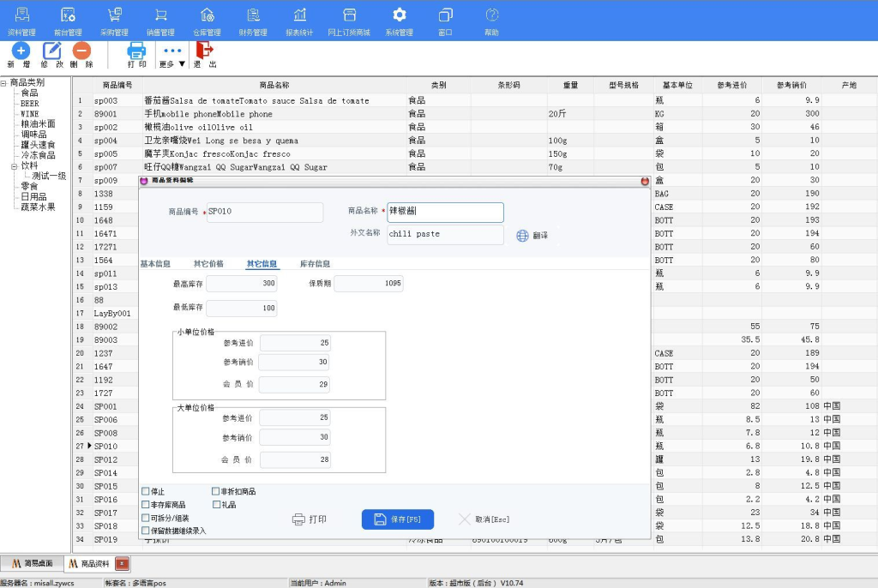
Task: Switch to the 库存信息 tab
Action: [315, 264]
